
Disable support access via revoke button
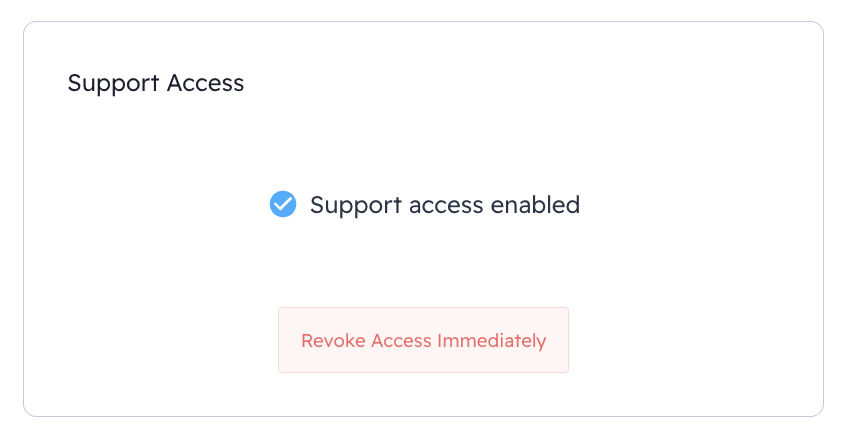(x=423, y=340)
